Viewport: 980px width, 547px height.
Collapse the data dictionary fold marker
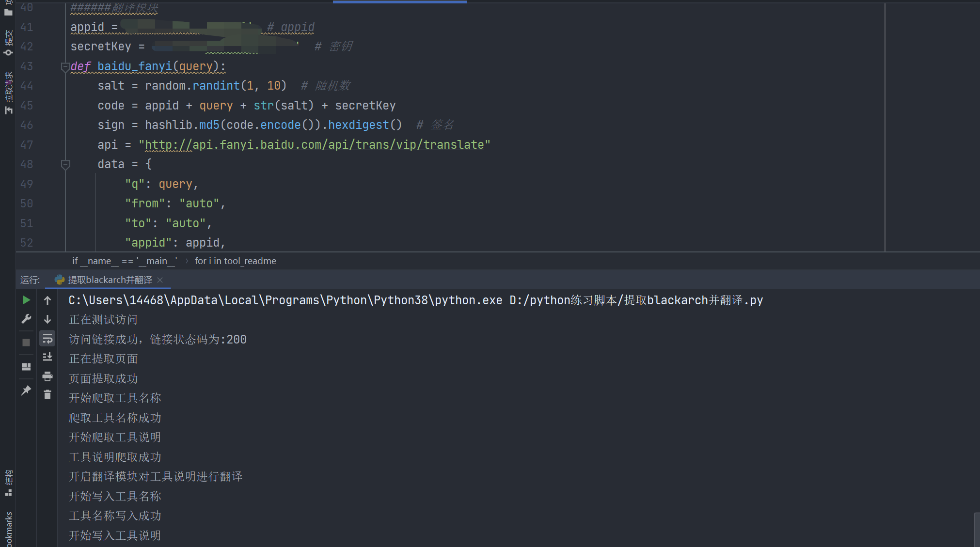click(x=65, y=165)
